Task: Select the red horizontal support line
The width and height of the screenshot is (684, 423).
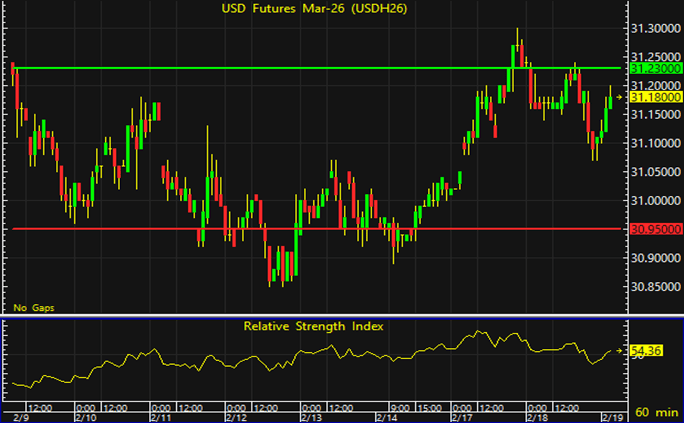Action: tap(300, 229)
